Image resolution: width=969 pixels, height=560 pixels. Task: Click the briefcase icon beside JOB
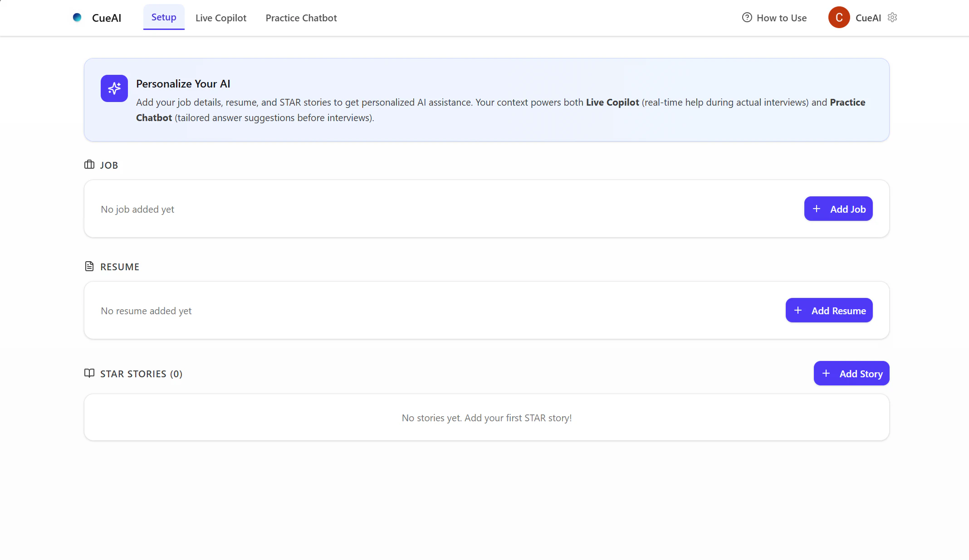pyautogui.click(x=89, y=165)
